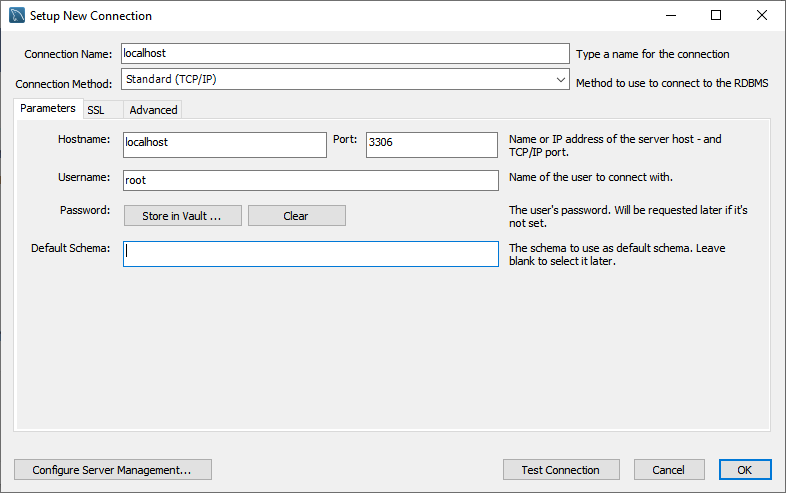Minimize the Setup New Connection window
The height and width of the screenshot is (493, 786).
(669, 16)
